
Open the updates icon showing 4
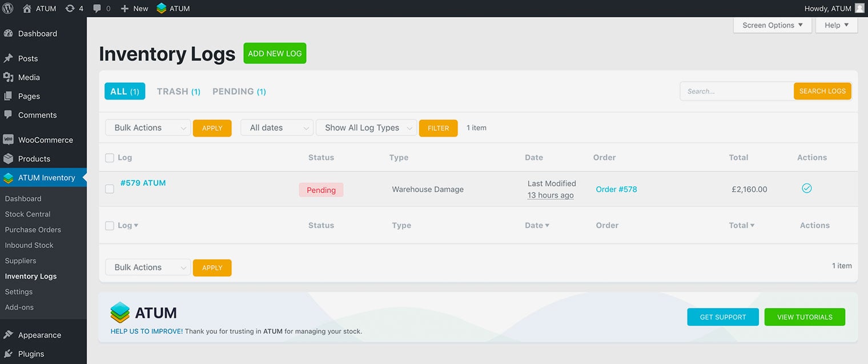tap(70, 9)
